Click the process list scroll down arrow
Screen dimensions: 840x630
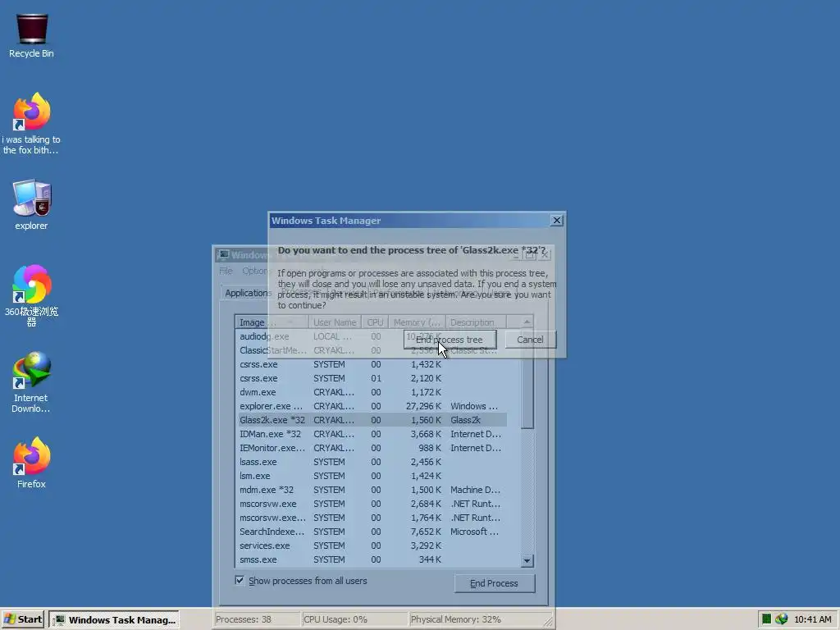coord(527,560)
